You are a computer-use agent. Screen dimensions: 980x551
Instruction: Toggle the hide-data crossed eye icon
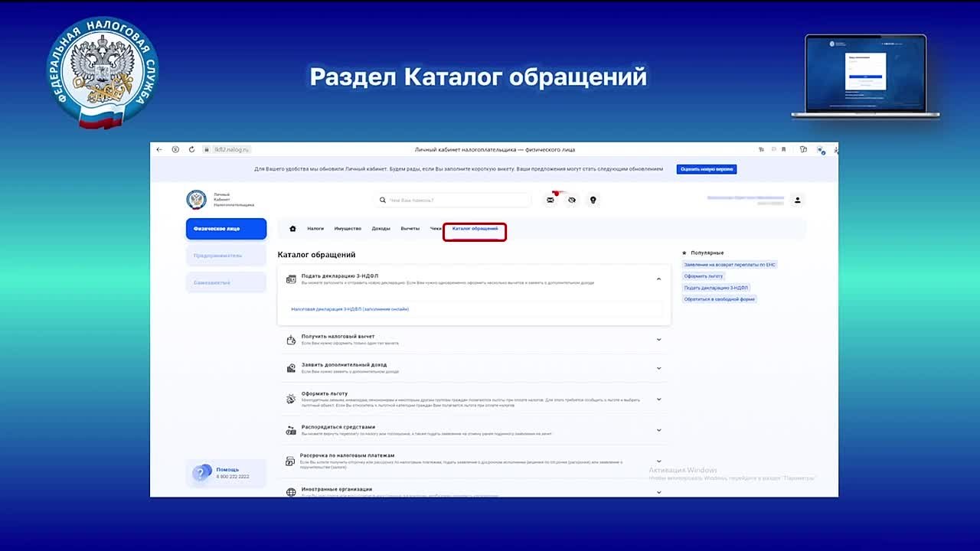click(x=571, y=200)
